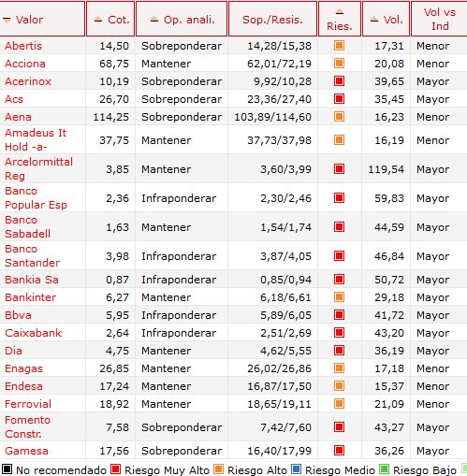Toggle Valor column sort order arrow

[x=7, y=21]
